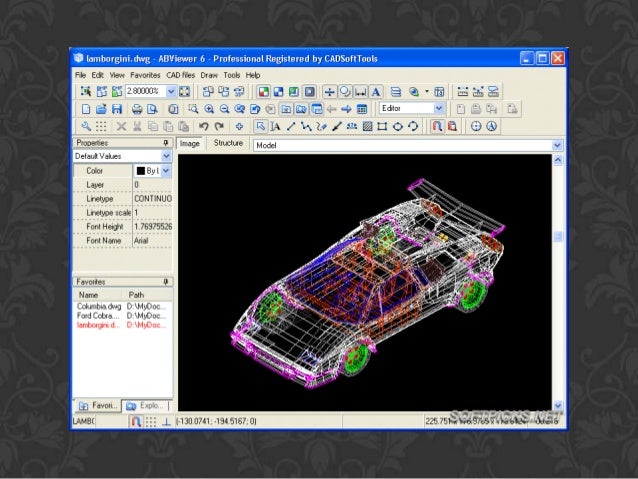The height and width of the screenshot is (479, 638).
Task: Toggle the colored drawing mode icon
Action: [x=263, y=92]
